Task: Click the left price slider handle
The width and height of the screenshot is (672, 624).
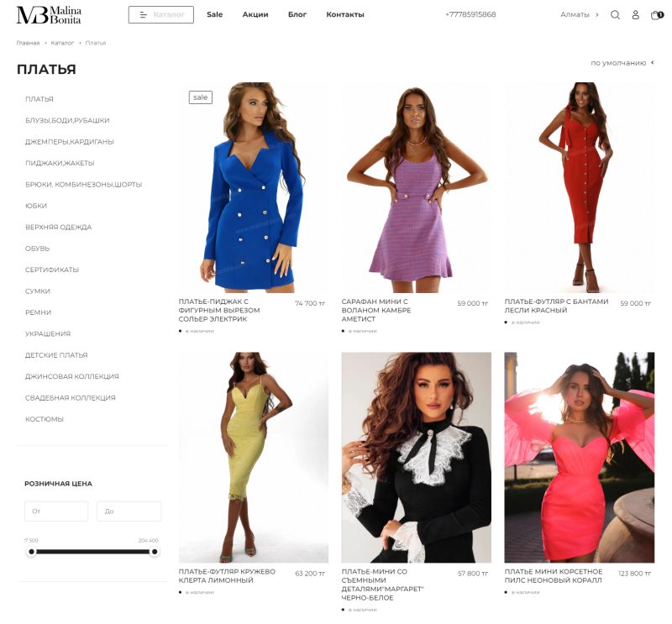Action: (31, 552)
